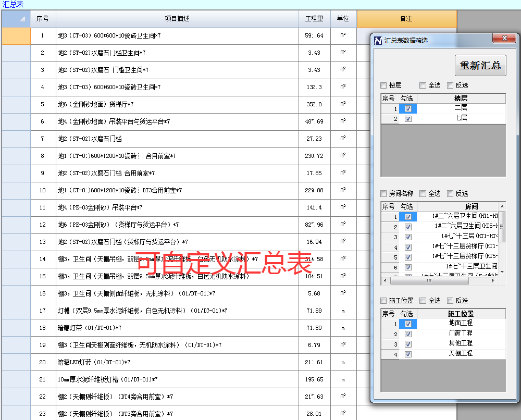Viewport: 521px width, 420px height.
Task: Select quantity cell 352.8
Action: 314,104
